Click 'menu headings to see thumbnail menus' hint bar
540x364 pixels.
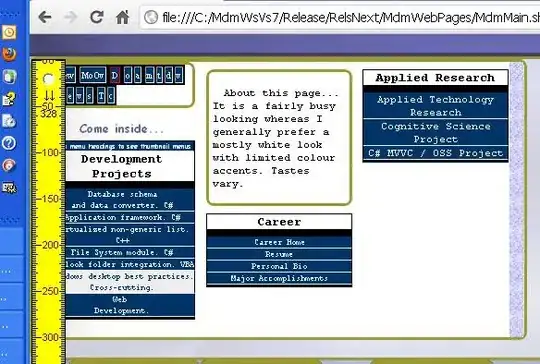point(129,146)
